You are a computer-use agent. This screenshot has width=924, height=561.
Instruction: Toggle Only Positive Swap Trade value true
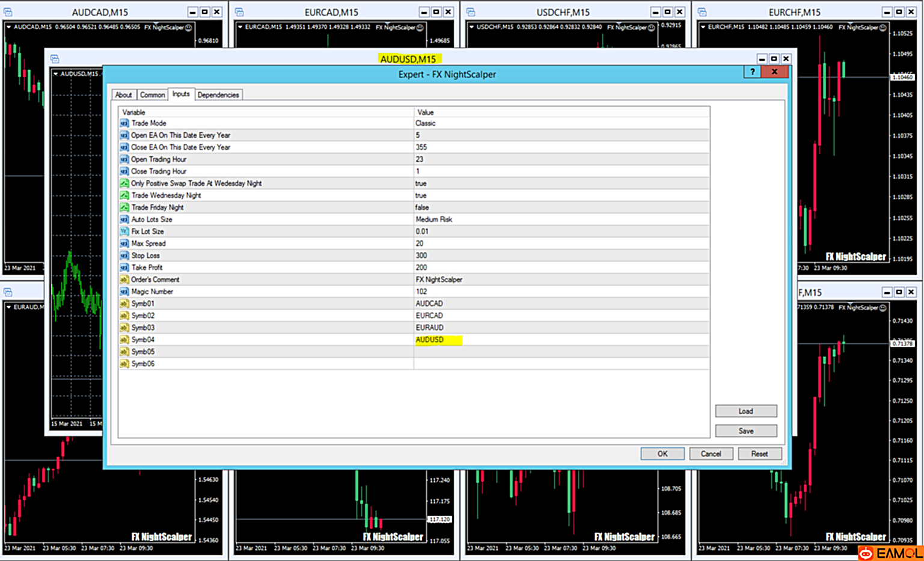421,183
